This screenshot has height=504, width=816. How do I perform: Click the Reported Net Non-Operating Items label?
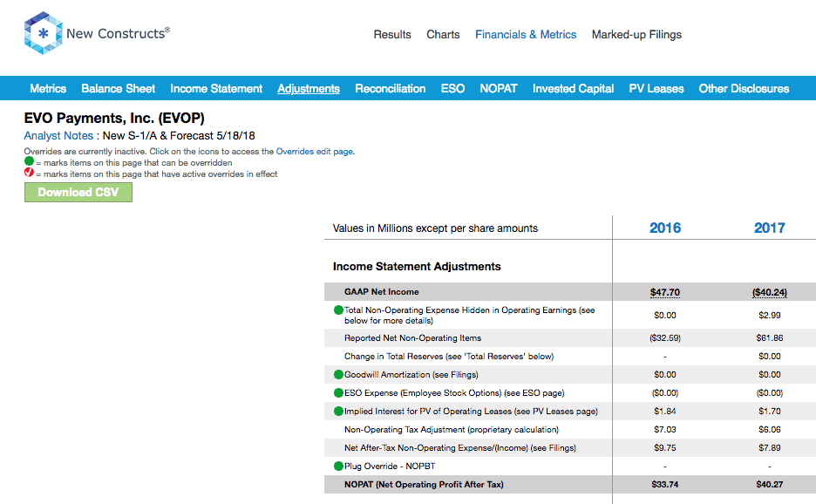tap(412, 338)
